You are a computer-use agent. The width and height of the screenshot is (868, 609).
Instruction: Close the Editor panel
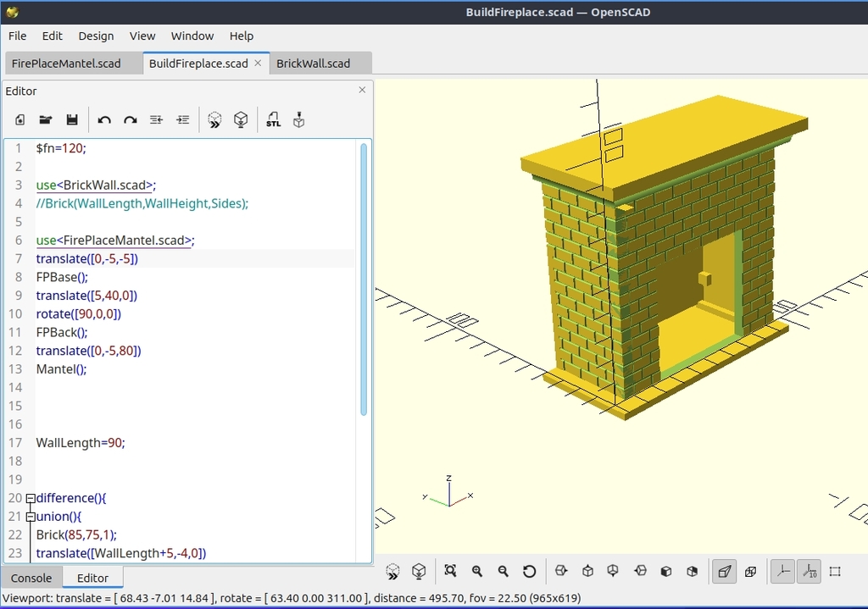click(x=362, y=90)
